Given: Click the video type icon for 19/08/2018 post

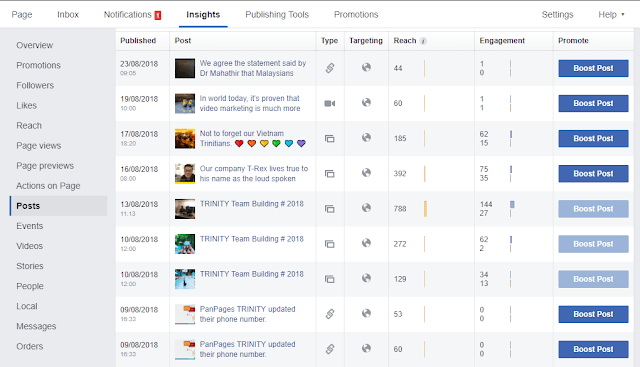Looking at the screenshot, I should coord(330,103).
